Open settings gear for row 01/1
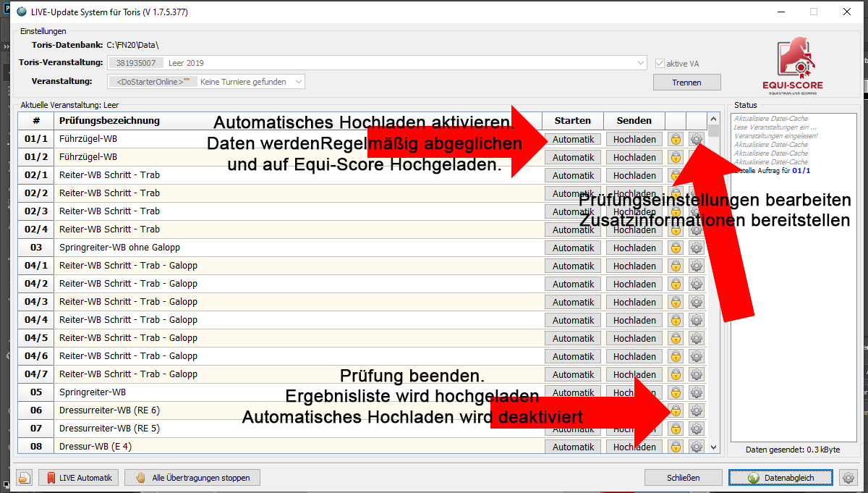Image resolution: width=868 pixels, height=493 pixels. 697,139
